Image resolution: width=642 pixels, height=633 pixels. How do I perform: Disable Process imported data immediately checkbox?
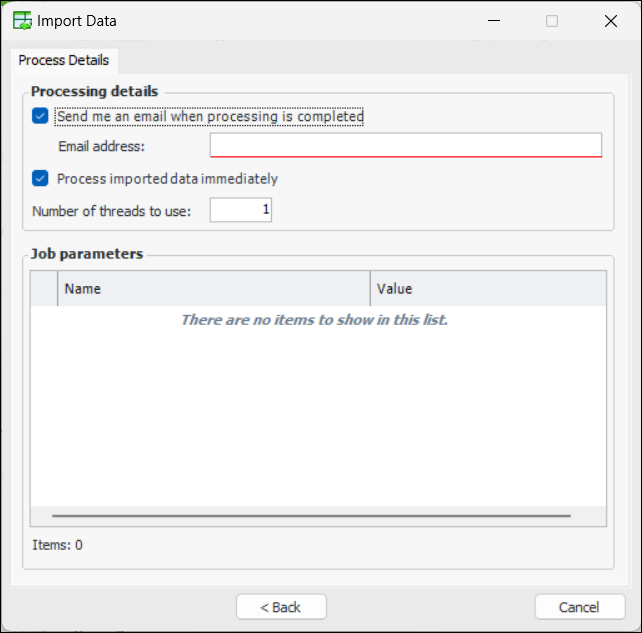(40, 179)
